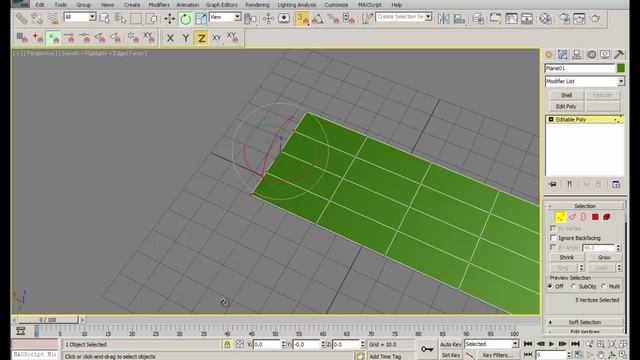640x360 pixels.
Task: Restrict transform to Y axis
Action: 186,38
